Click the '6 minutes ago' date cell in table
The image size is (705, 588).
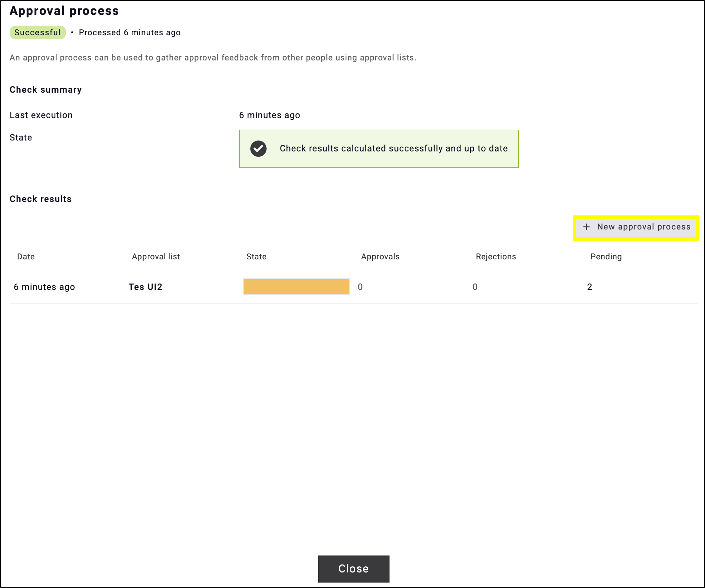44,287
